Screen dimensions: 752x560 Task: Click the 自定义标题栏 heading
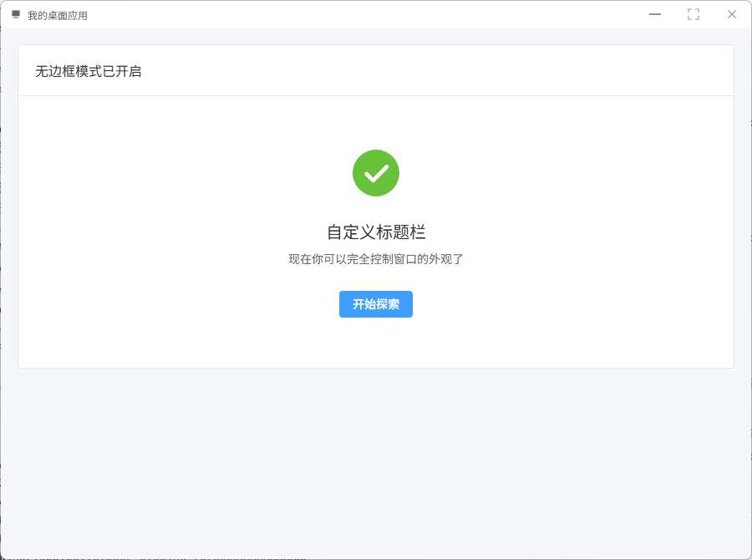(x=376, y=232)
